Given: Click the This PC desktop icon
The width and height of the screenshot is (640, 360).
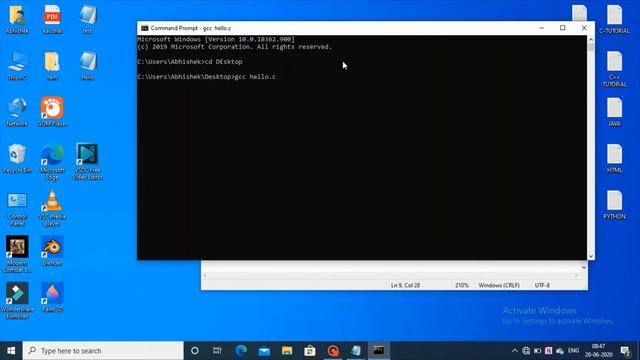Looking at the screenshot, I should pyautogui.click(x=17, y=66).
